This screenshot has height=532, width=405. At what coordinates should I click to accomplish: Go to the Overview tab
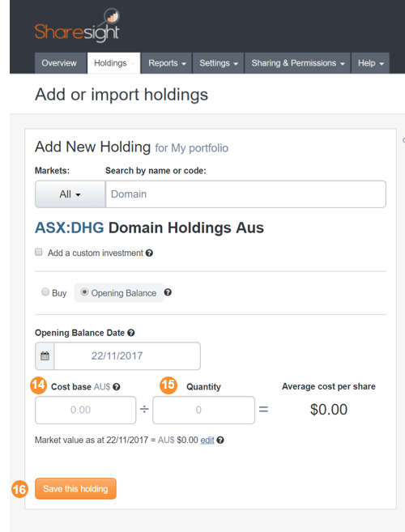click(x=59, y=63)
